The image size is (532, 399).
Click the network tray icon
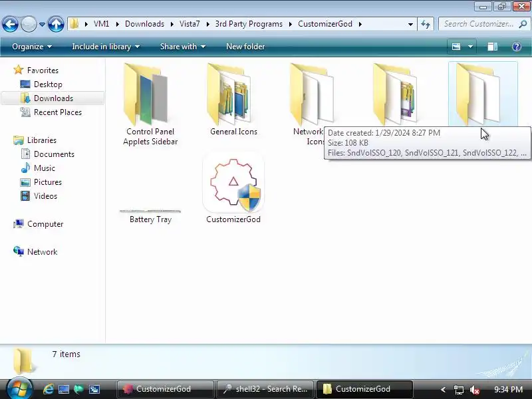tap(459, 390)
